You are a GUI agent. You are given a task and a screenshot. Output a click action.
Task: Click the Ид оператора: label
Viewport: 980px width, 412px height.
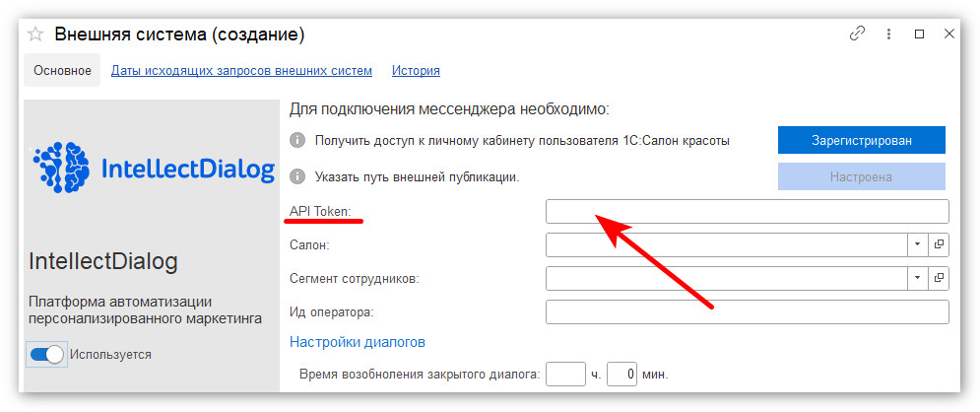click(x=331, y=311)
